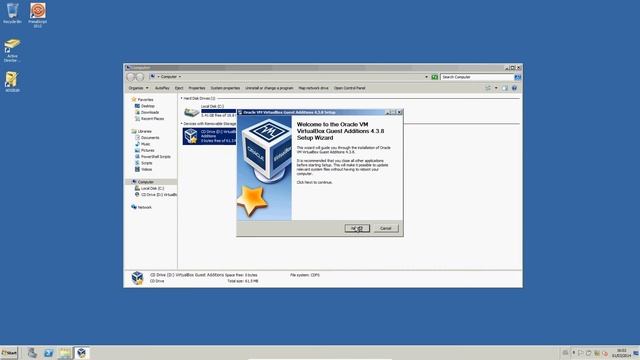Viewport: 640px width, 360px height.
Task: Open address bar history dropdown arrow
Action: click(427, 77)
